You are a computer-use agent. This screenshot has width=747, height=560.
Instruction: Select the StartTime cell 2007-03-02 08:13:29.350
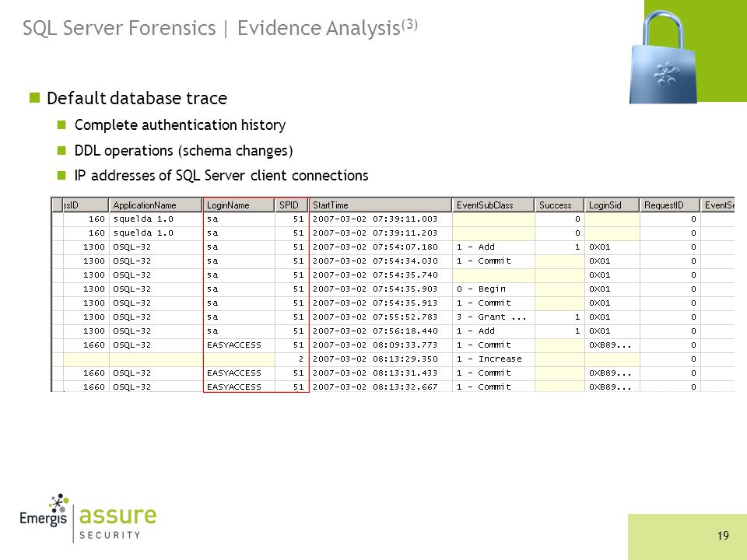coord(381,359)
